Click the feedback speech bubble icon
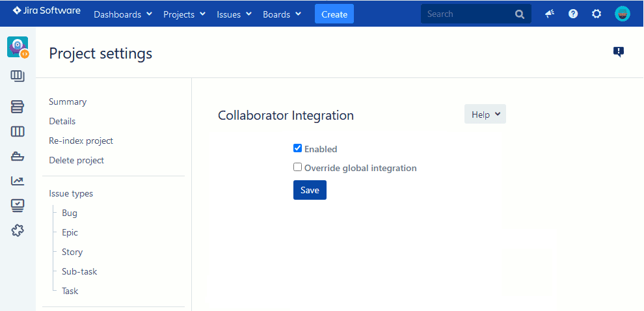Screen dimensions: 644x311 click(x=618, y=52)
